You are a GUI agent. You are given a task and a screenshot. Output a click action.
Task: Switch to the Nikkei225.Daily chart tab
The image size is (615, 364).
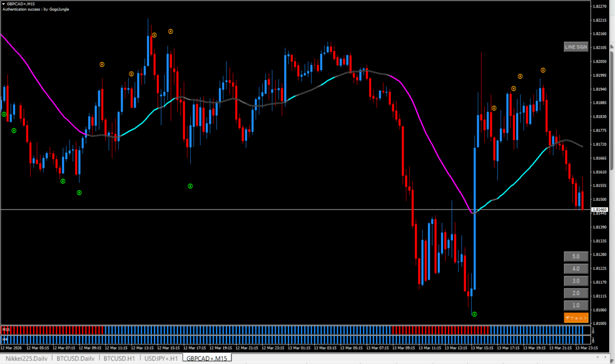[x=27, y=358]
